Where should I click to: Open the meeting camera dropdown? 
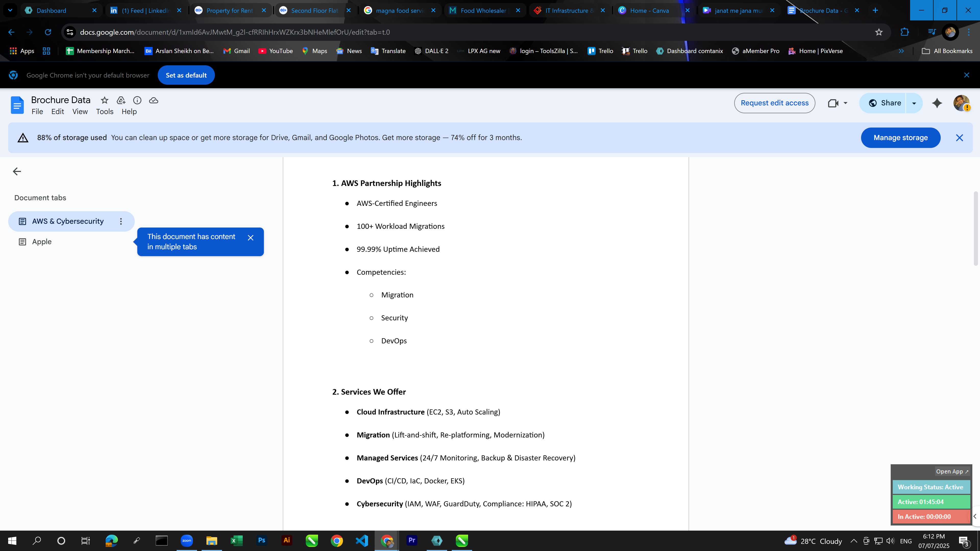[x=845, y=103]
